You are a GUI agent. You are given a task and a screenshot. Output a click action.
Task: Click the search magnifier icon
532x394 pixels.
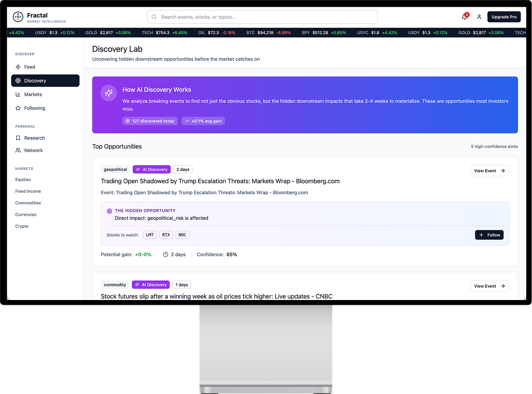[154, 17]
